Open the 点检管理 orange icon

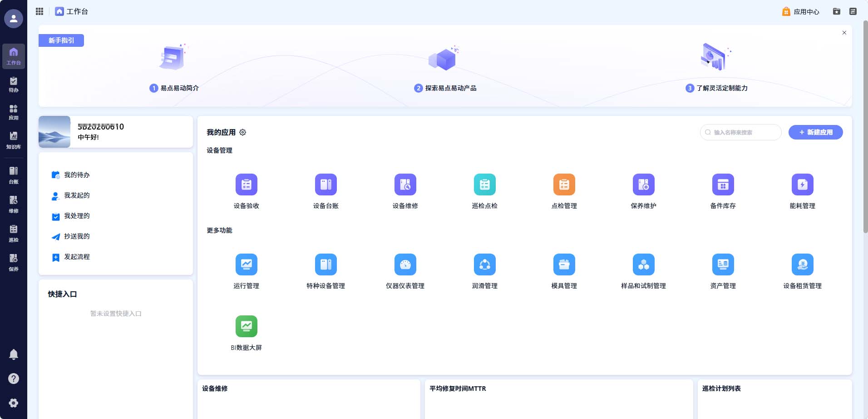564,185
